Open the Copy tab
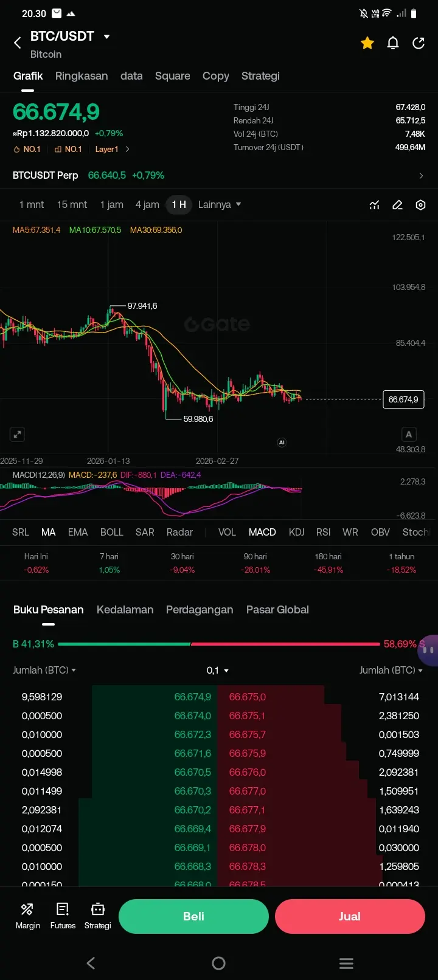This screenshot has width=438, height=980. 216,76
